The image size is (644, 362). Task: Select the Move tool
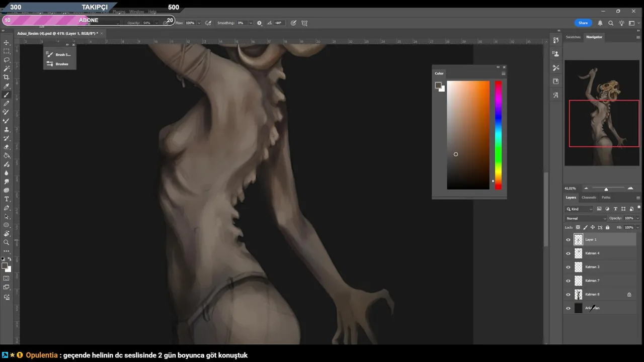pyautogui.click(x=7, y=43)
